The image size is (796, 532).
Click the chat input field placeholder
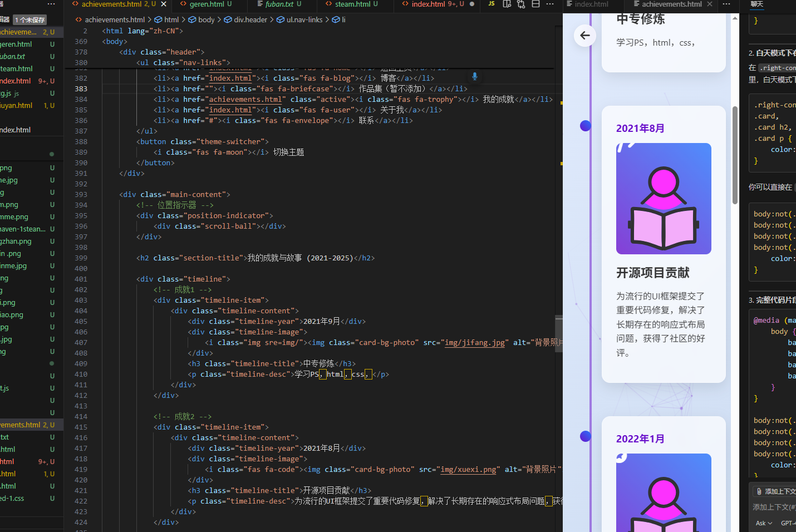tap(774, 507)
